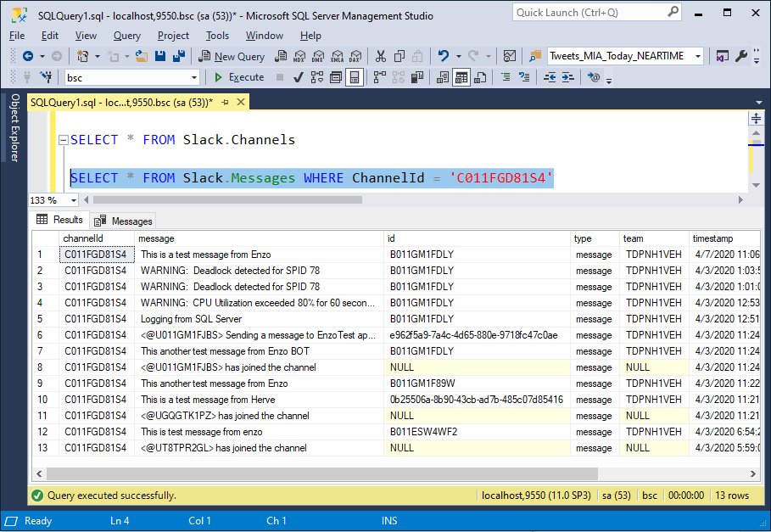The height and width of the screenshot is (532, 771).
Task: Switch to Results to File mode
Action: (x=480, y=77)
